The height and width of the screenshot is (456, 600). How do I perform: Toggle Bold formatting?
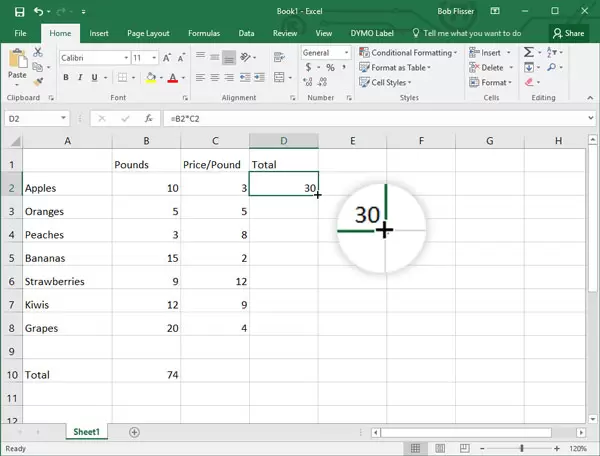(64, 78)
